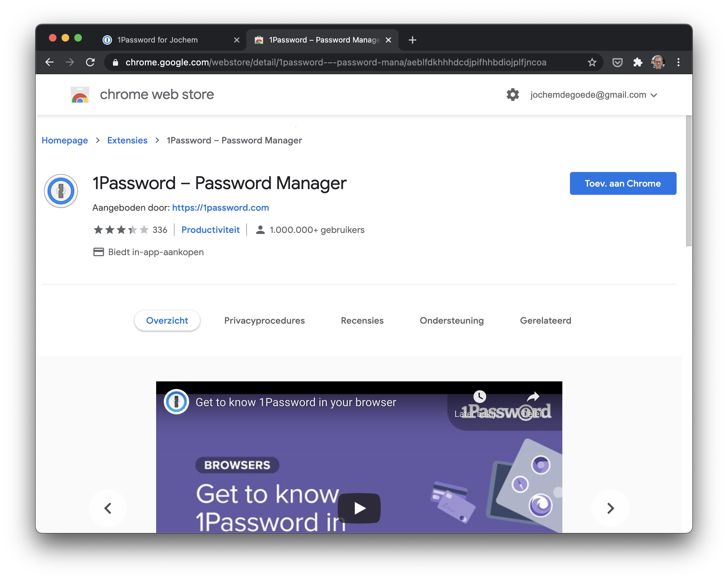Click the browser forward arrow
Screen dimensions: 728x580
(70, 62)
